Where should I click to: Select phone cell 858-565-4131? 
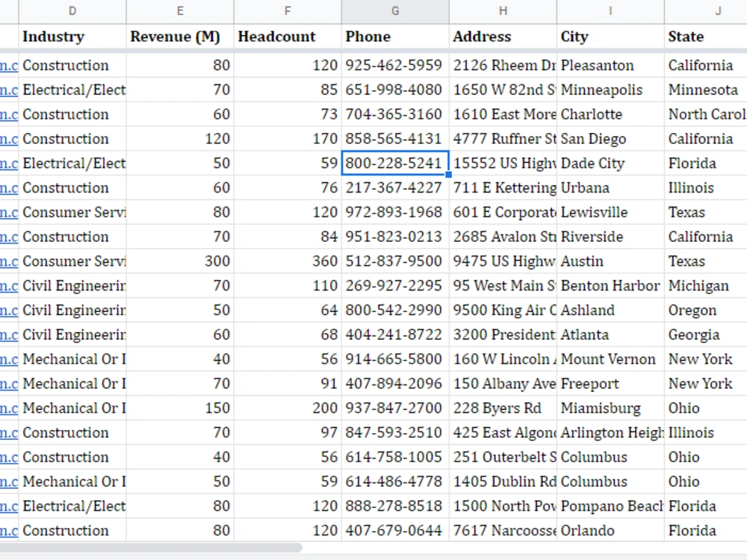click(x=395, y=139)
